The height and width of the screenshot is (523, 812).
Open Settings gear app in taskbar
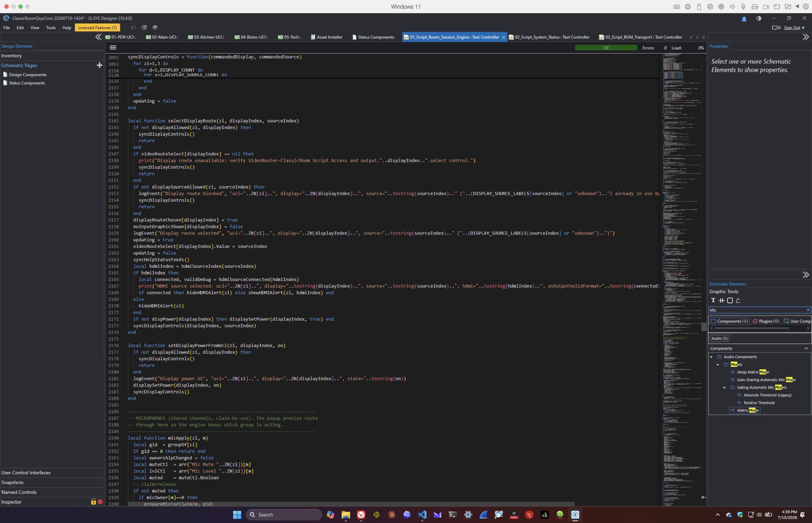[468, 515]
